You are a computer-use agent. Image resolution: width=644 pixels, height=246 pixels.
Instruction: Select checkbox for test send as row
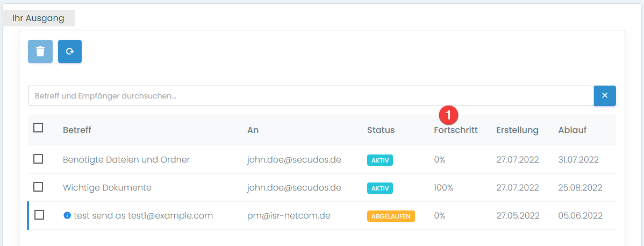(39, 215)
